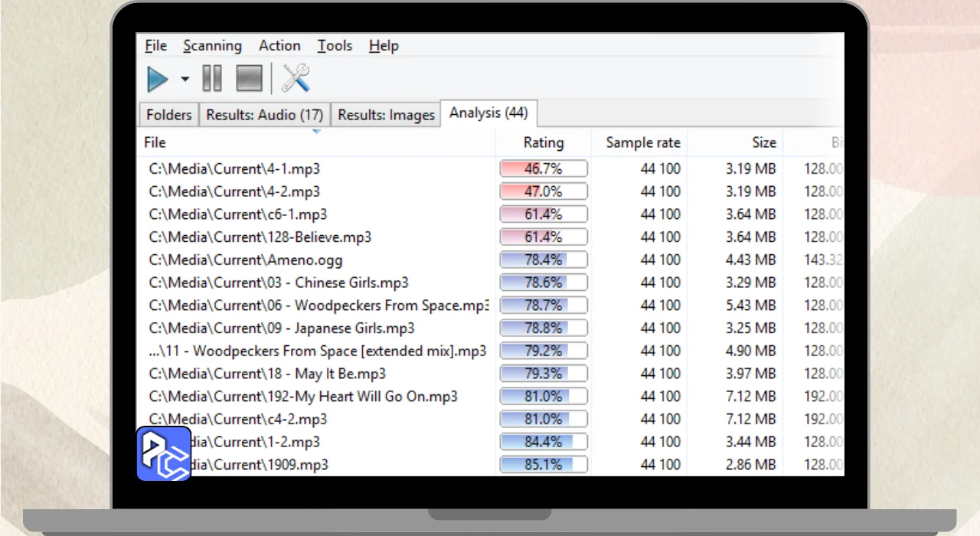Open the Action menu
Image resolution: width=980 pixels, height=536 pixels.
point(279,46)
